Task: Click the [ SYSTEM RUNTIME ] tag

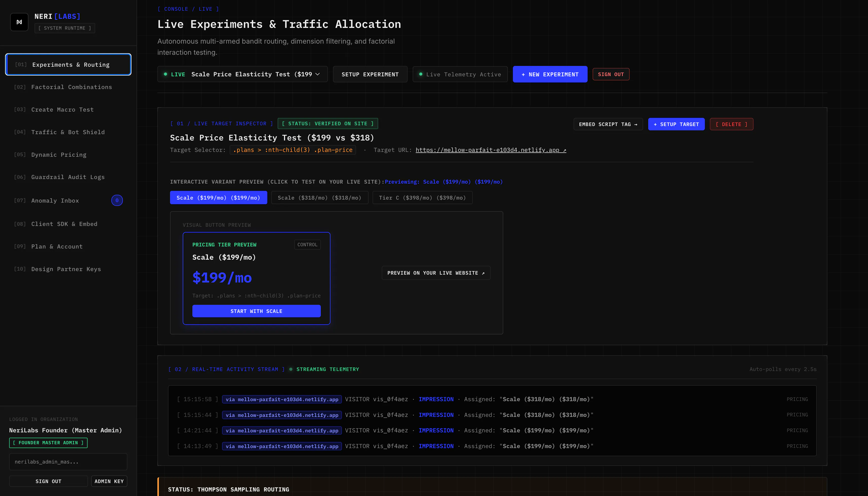Action: coord(64,28)
